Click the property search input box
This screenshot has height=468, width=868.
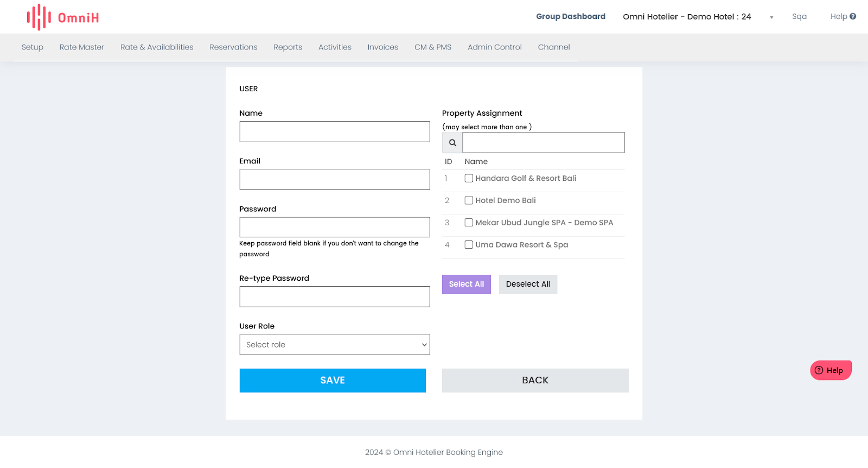click(544, 142)
